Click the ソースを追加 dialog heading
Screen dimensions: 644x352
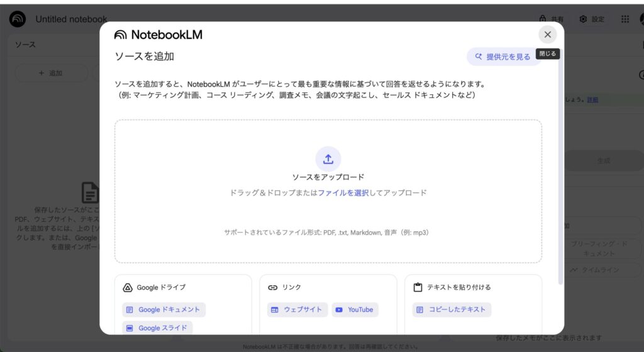coord(144,56)
